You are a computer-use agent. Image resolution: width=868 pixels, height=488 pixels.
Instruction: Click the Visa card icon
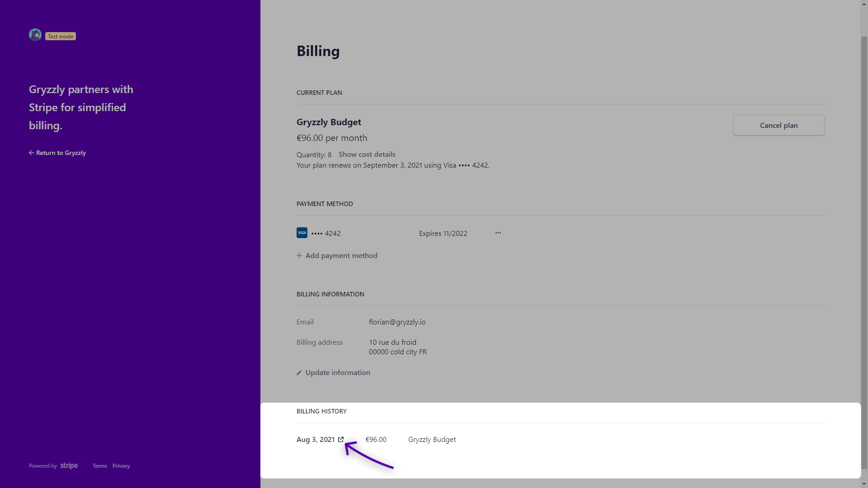(302, 233)
